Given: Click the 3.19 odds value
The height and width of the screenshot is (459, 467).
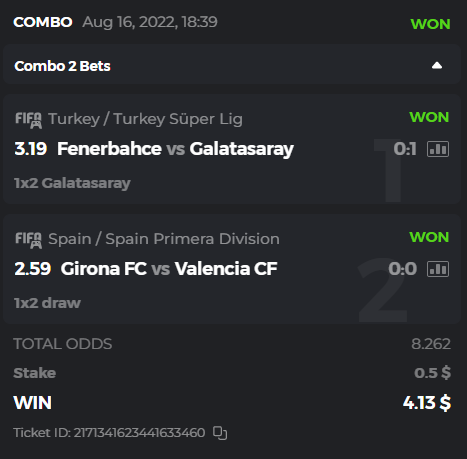Looking at the screenshot, I should (x=31, y=149).
